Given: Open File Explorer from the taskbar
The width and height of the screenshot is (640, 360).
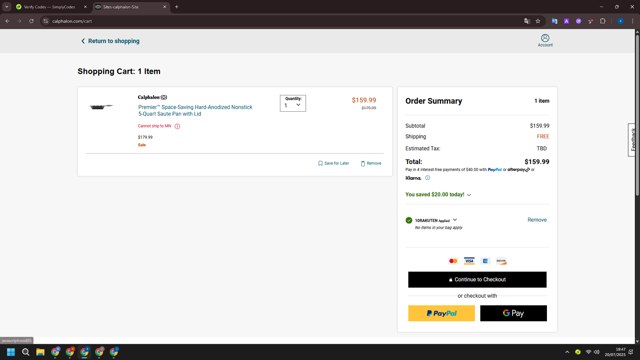Looking at the screenshot, I should click(40, 352).
